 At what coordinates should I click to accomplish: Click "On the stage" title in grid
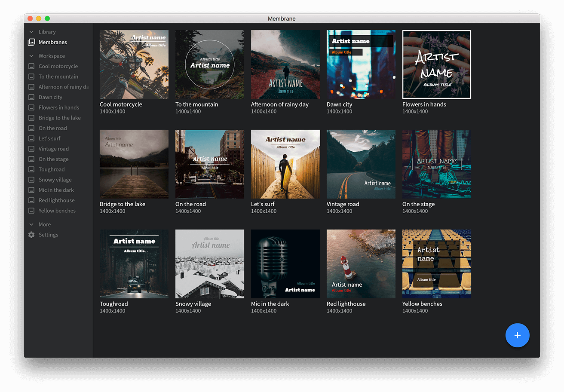coord(418,204)
